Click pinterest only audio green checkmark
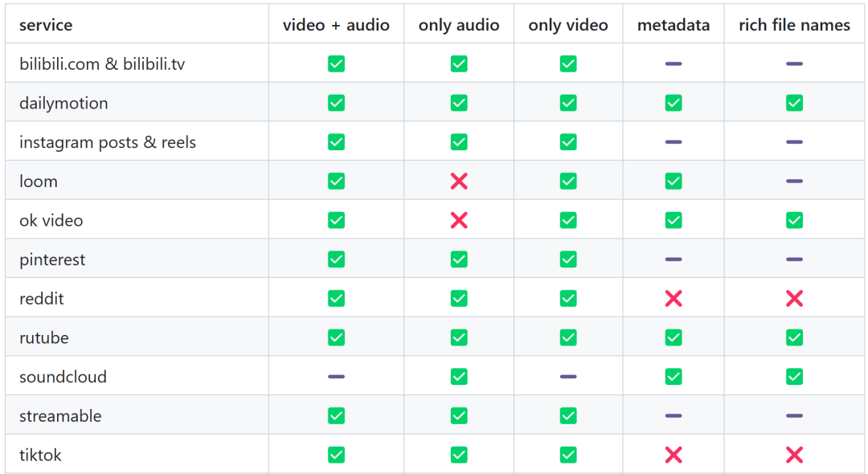The width and height of the screenshot is (868, 474). 459,259
